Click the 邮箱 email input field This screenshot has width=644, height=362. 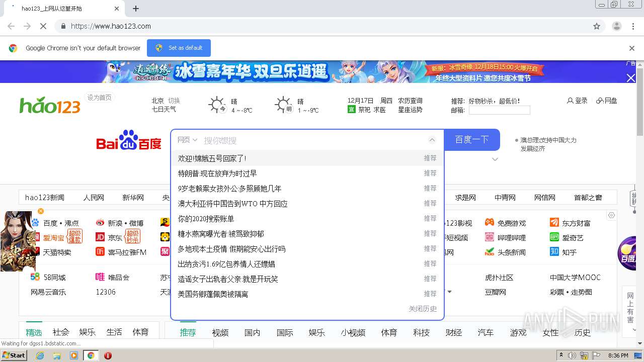click(499, 110)
